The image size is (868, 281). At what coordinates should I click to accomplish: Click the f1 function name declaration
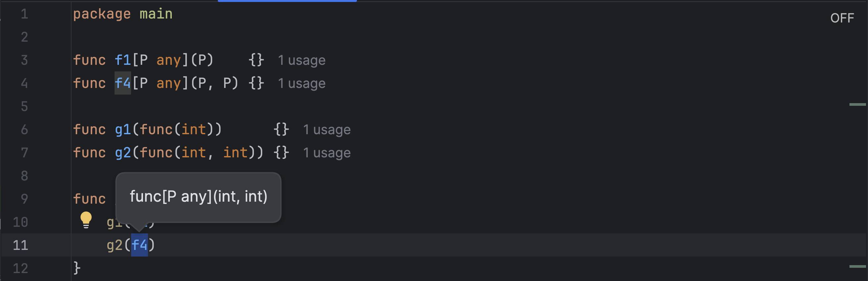pos(122,60)
